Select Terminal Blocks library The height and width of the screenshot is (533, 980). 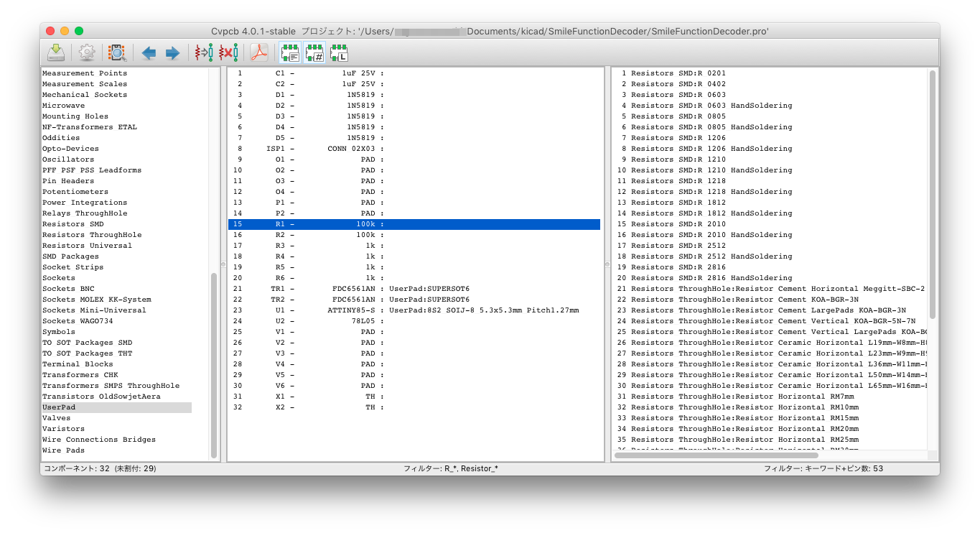pyautogui.click(x=78, y=364)
